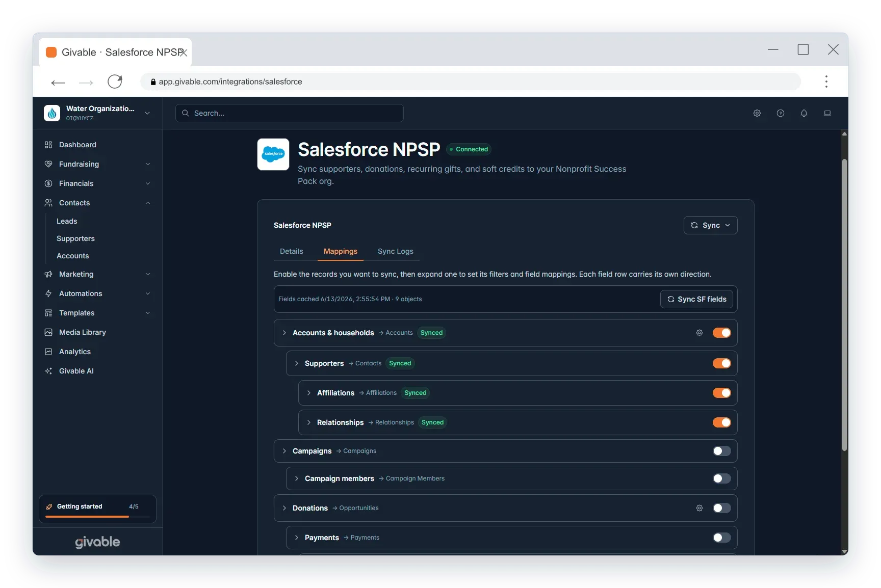Expand the Donations mapping row

tap(284, 508)
